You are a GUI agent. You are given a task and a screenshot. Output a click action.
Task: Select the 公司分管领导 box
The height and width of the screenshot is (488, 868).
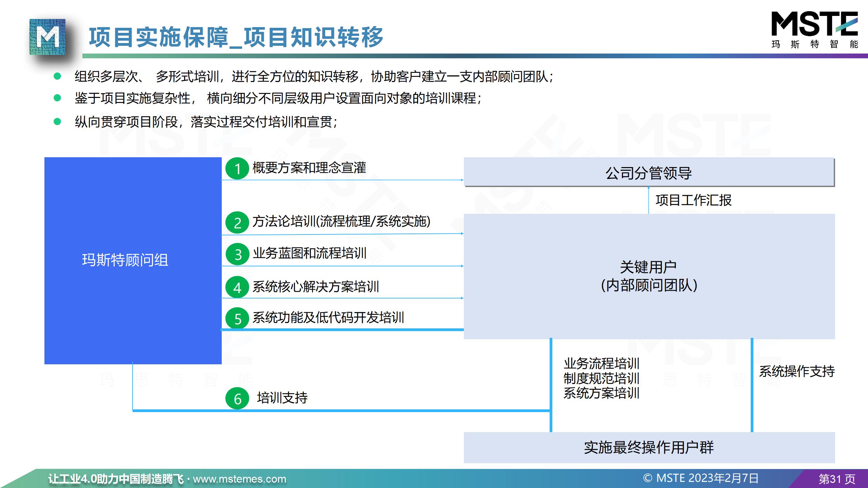649,172
